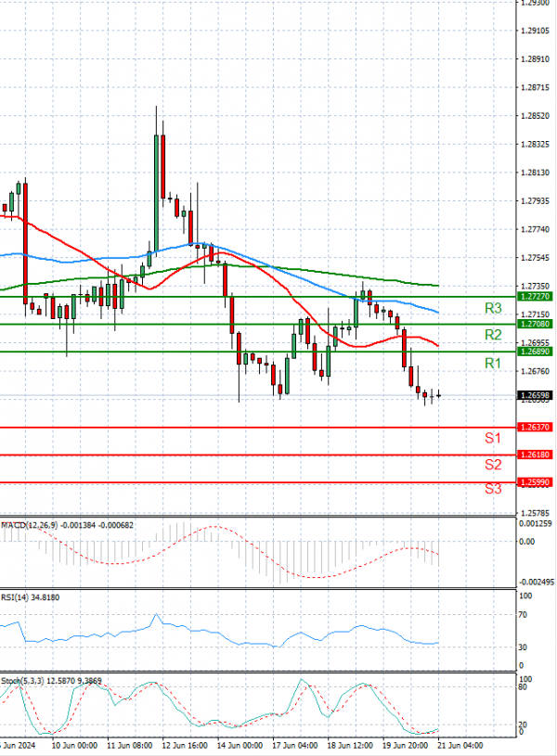Click the 1.28520 price axis label
Viewport: 557px width, 756px height.
(536, 116)
